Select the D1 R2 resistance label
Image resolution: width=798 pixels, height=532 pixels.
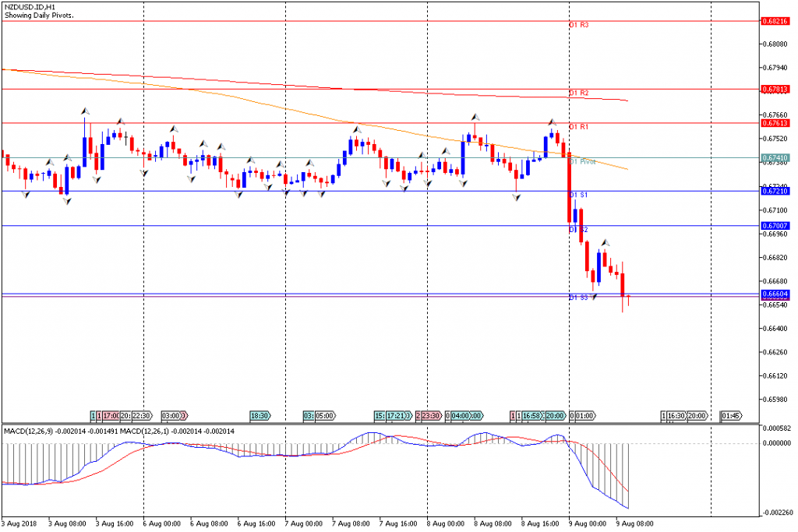coord(578,93)
